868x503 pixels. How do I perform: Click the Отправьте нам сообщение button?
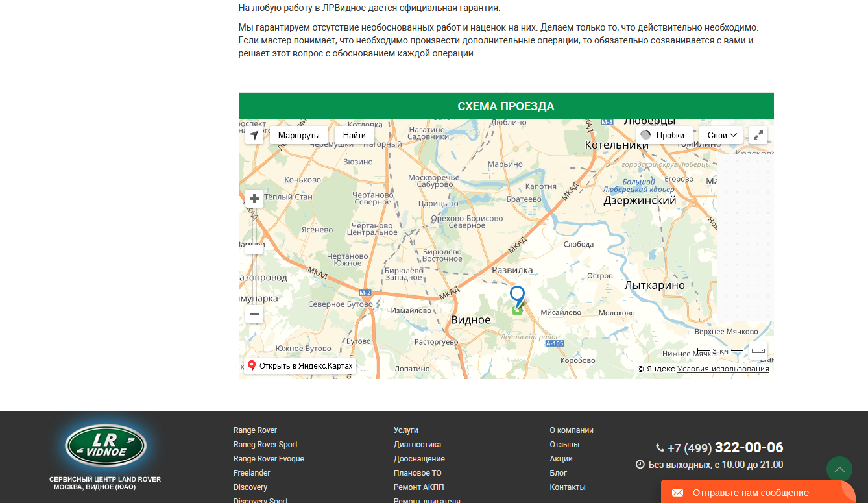click(758, 493)
